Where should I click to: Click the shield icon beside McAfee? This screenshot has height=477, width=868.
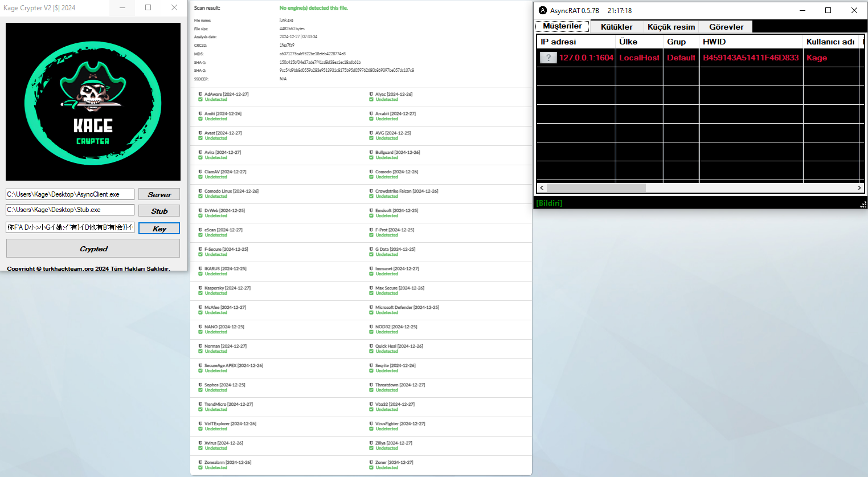tap(200, 307)
